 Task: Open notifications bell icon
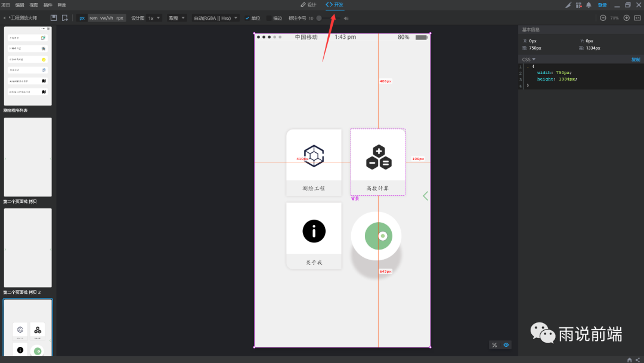[589, 5]
